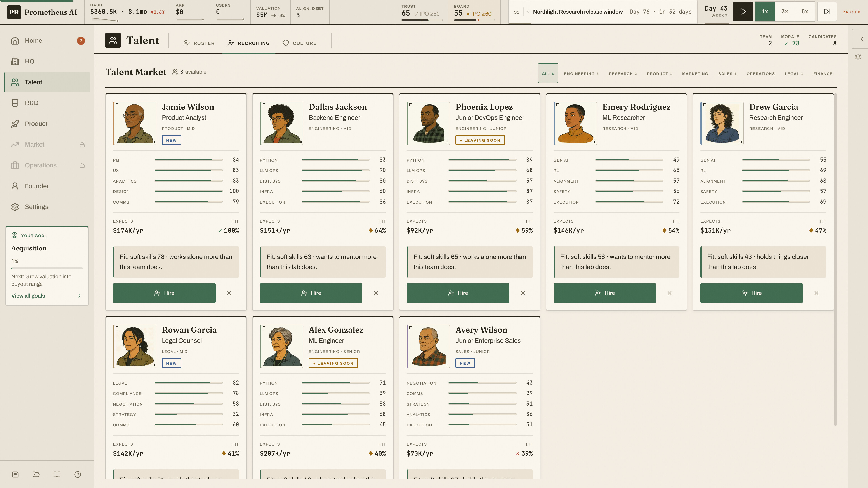Dismiss candidate Phoenix Lopez

(x=523, y=293)
